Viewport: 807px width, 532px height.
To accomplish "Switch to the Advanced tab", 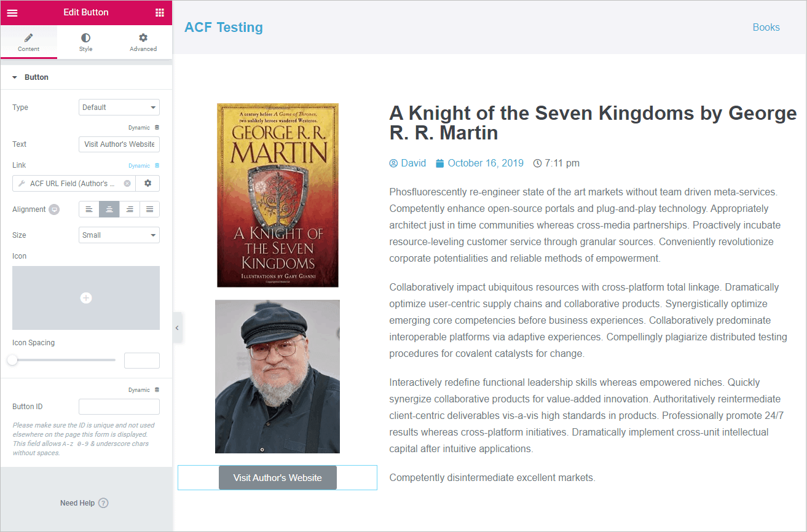I will 143,42.
